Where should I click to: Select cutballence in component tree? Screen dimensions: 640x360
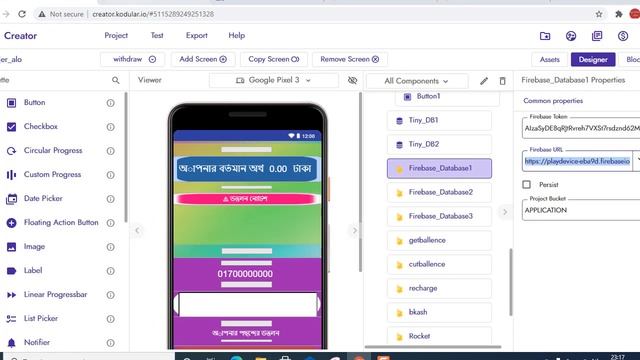[x=439, y=264]
